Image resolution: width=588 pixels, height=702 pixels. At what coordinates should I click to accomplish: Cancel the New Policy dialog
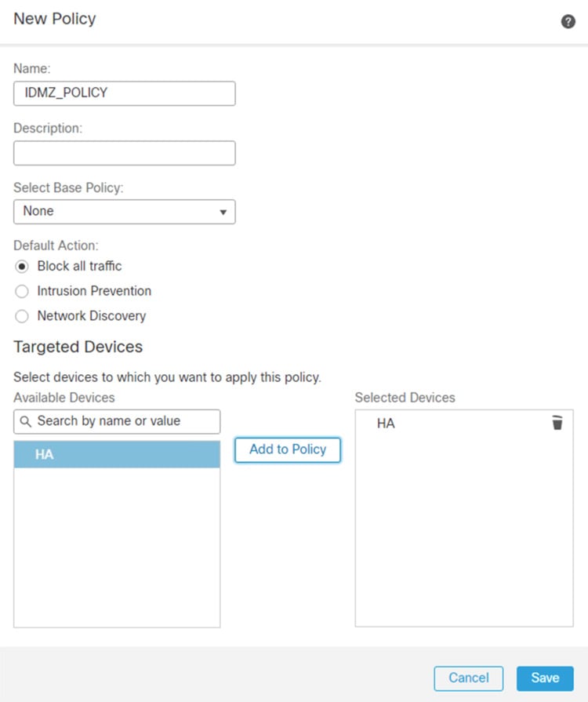point(469,678)
